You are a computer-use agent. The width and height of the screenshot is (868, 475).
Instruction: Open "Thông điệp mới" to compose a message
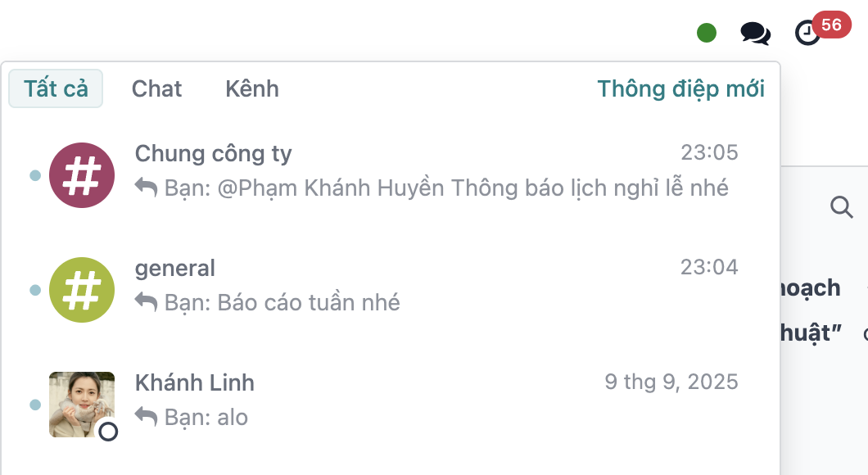(682, 88)
